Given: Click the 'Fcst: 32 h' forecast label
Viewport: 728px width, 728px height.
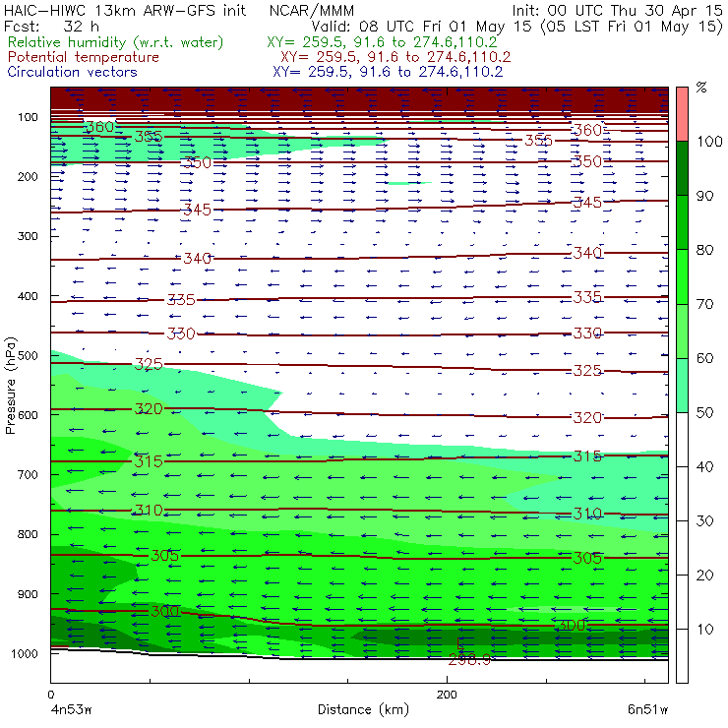Looking at the screenshot, I should 51,26.
